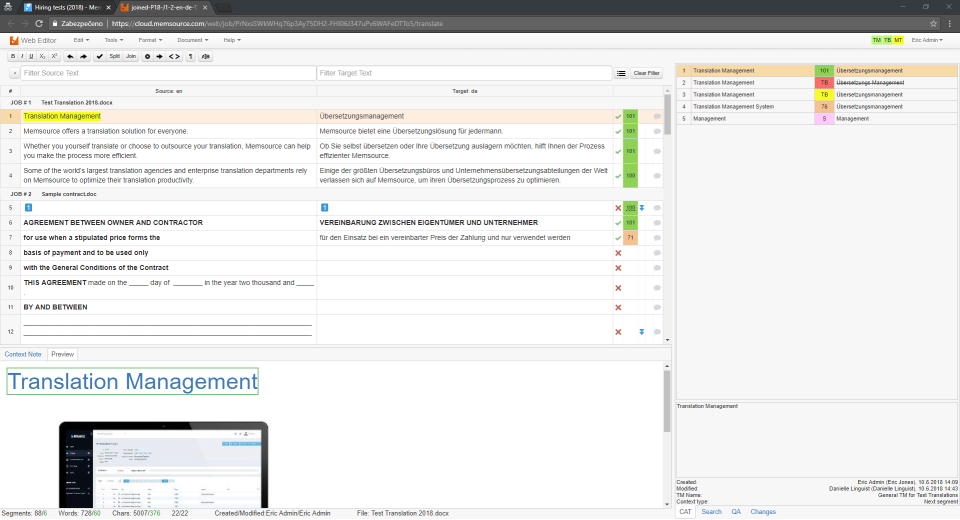The height and width of the screenshot is (520, 960).
Task: Open the Format menu
Action: point(150,40)
